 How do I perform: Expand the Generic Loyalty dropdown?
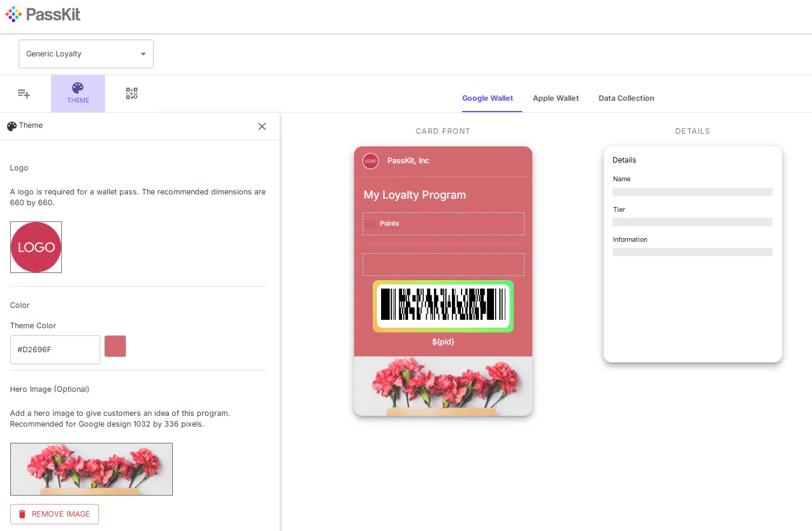pyautogui.click(x=86, y=54)
